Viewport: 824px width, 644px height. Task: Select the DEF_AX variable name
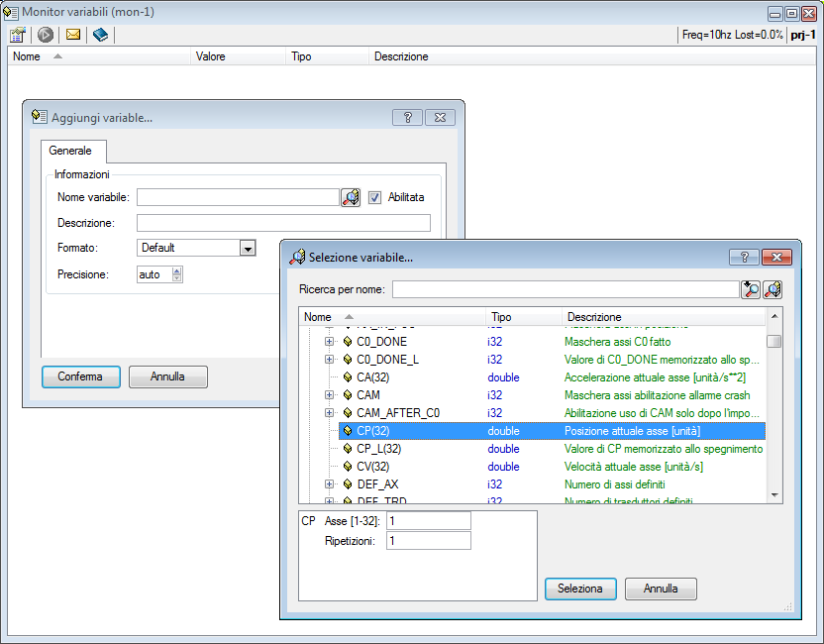(x=378, y=484)
